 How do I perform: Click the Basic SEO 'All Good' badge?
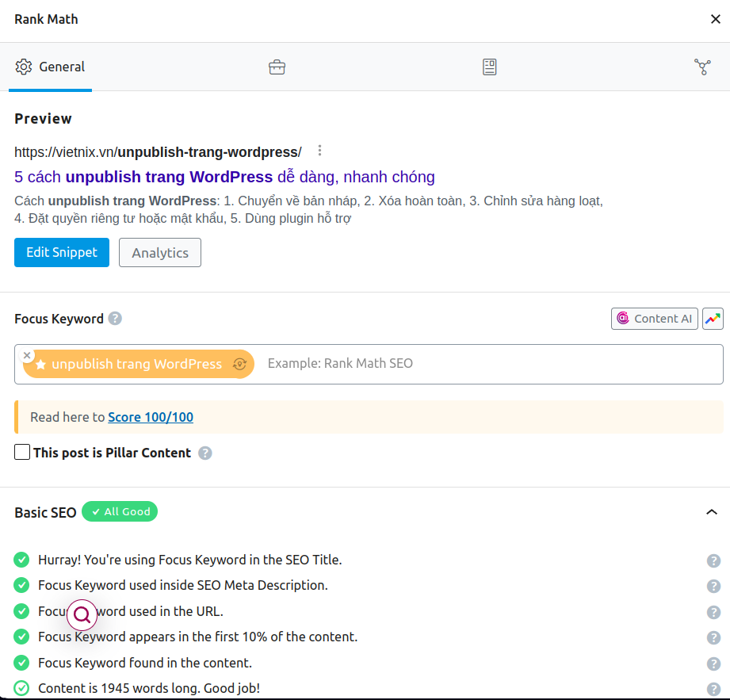click(120, 511)
